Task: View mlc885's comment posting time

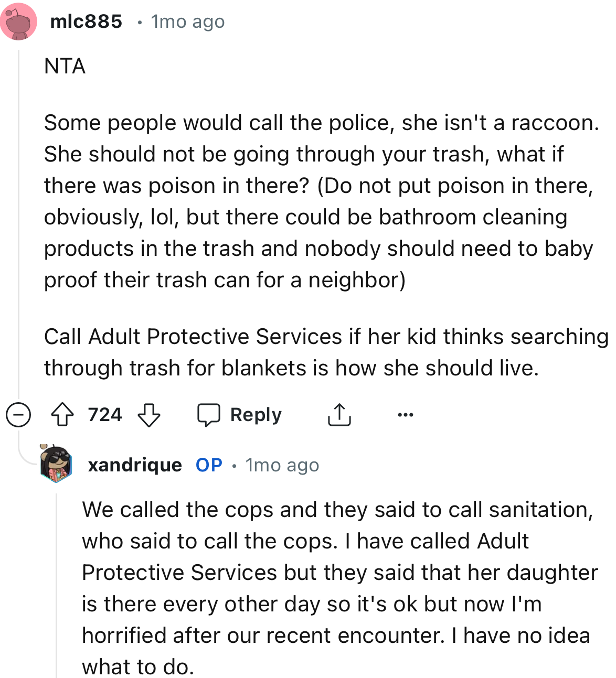Action: coord(187,21)
